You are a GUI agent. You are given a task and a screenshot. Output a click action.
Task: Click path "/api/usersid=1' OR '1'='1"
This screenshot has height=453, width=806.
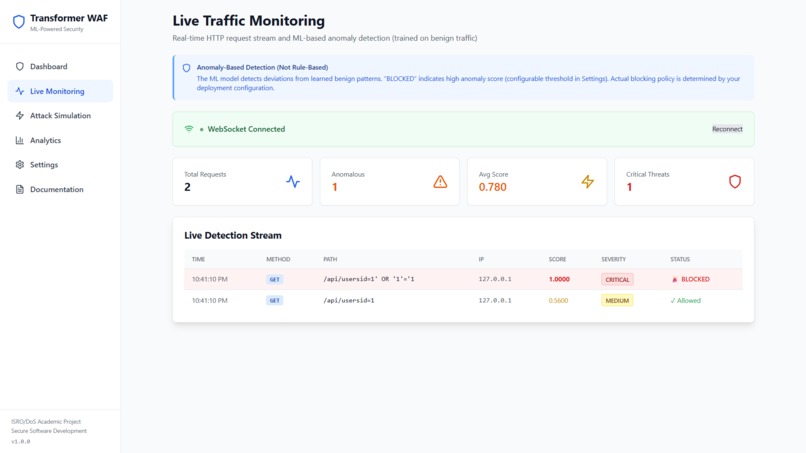[369, 279]
